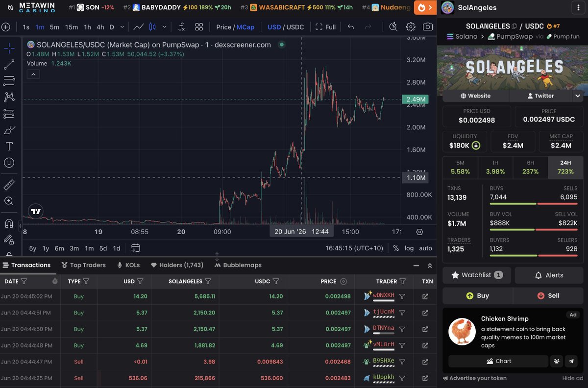The width and height of the screenshot is (588, 388).
Task: Toggle Price / MCap chart display
Action: [235, 27]
